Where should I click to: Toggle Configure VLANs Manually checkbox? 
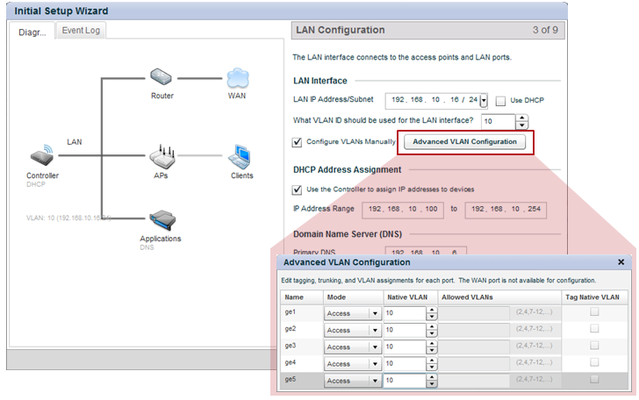297,142
